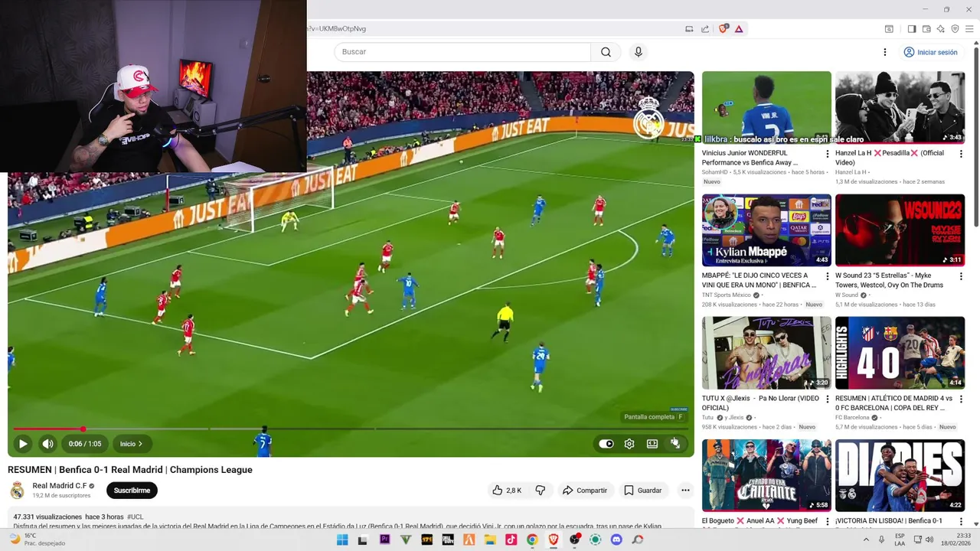Open File Explorer folder on taskbar
Screen dimensions: 980x551
click(x=490, y=540)
